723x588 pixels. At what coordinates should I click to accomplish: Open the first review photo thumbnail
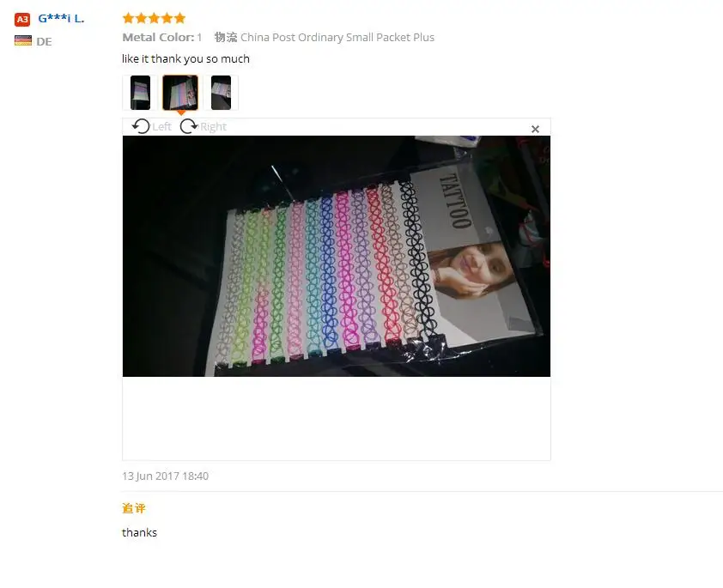pos(140,93)
